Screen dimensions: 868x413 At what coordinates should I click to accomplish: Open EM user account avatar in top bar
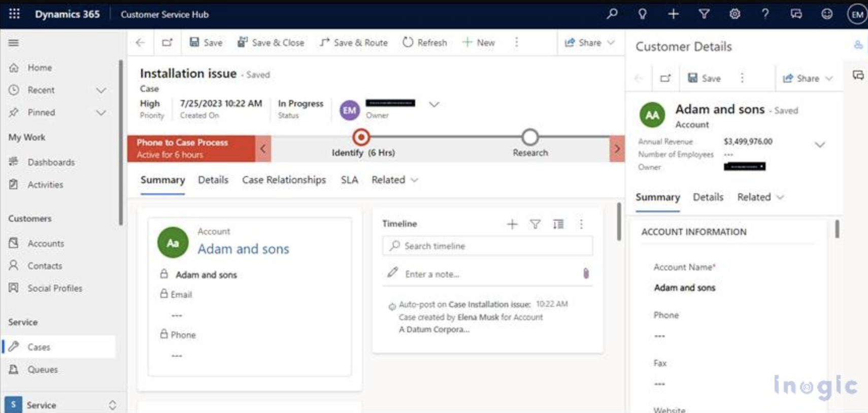857,14
